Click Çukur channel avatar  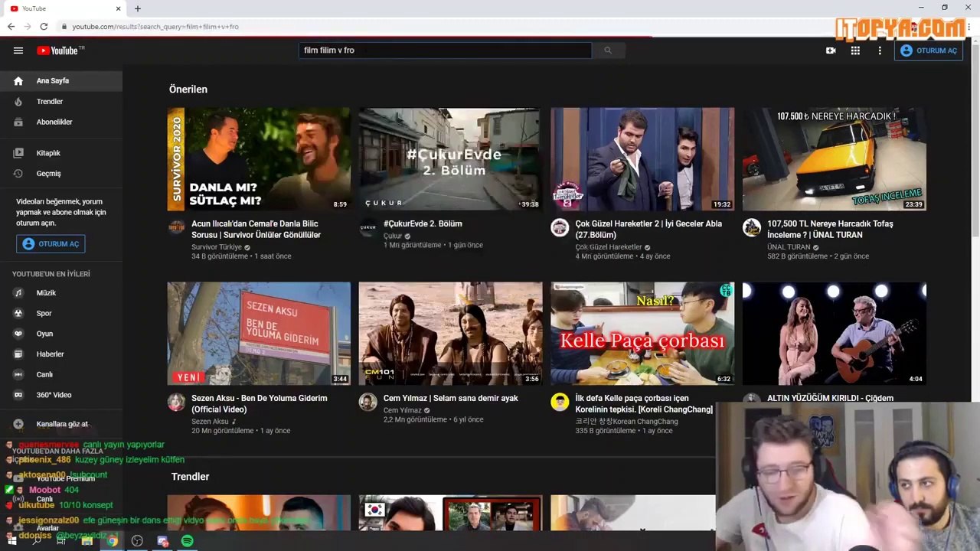coord(368,227)
